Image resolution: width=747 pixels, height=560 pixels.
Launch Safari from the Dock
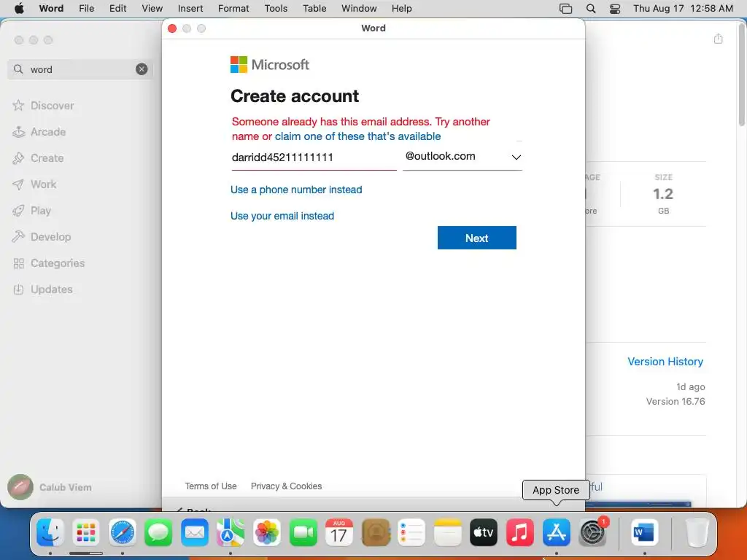click(x=123, y=532)
